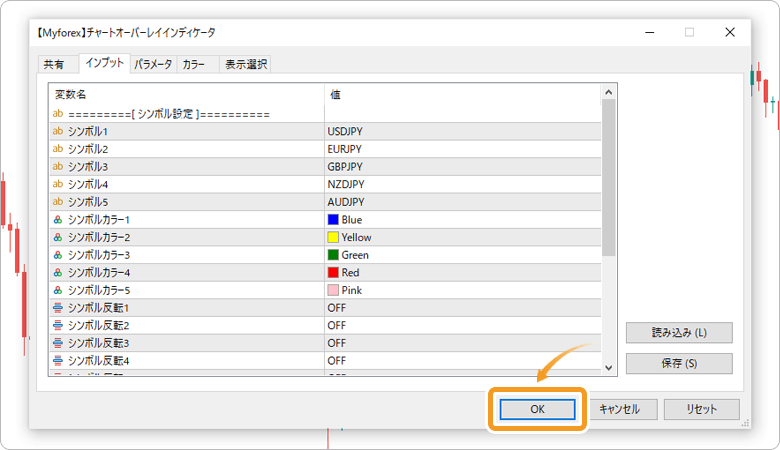Click the リセット button

click(x=701, y=409)
